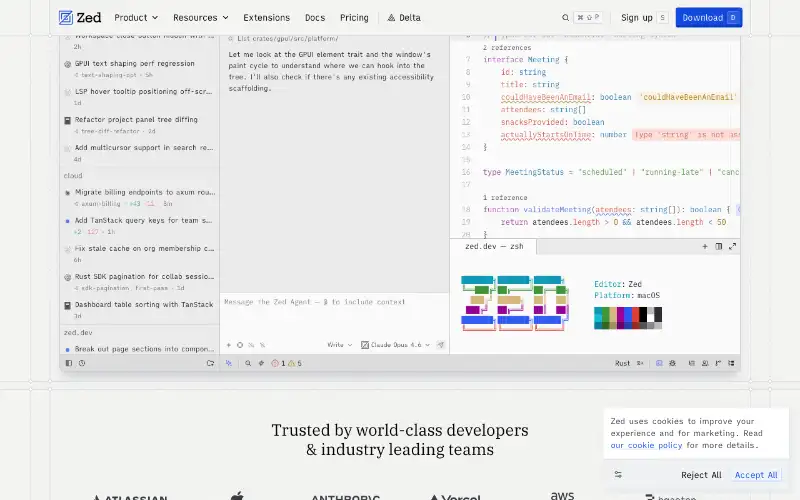
Task: Collapse the cloud thread group header
Action: coord(73,176)
